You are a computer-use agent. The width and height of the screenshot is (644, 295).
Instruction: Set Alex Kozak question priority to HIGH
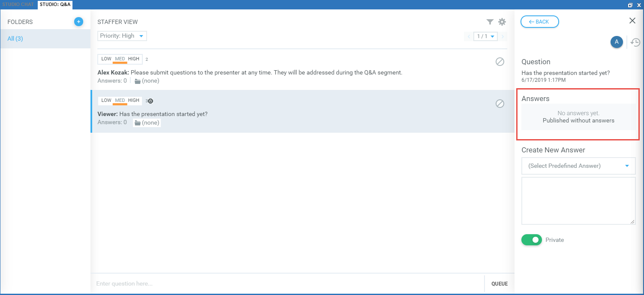[x=134, y=59]
